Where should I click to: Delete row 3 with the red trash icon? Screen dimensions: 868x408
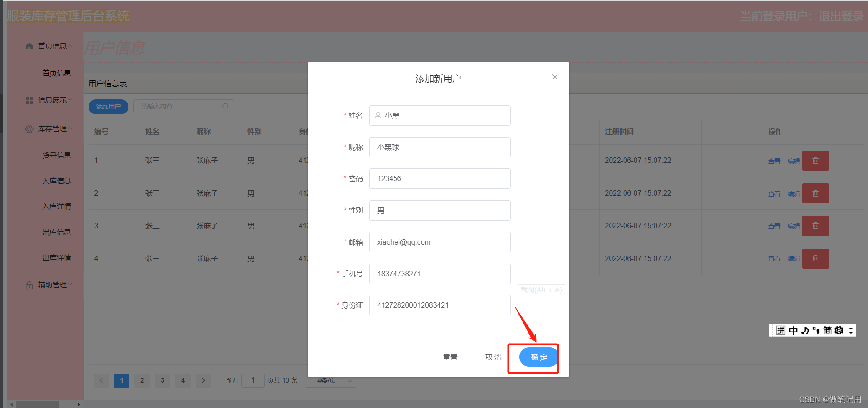[x=815, y=226]
